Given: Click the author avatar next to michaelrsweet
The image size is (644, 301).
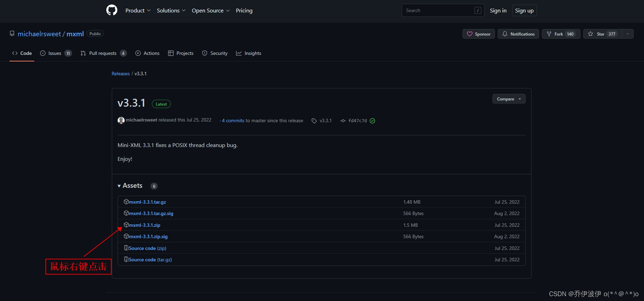Looking at the screenshot, I should (x=121, y=120).
